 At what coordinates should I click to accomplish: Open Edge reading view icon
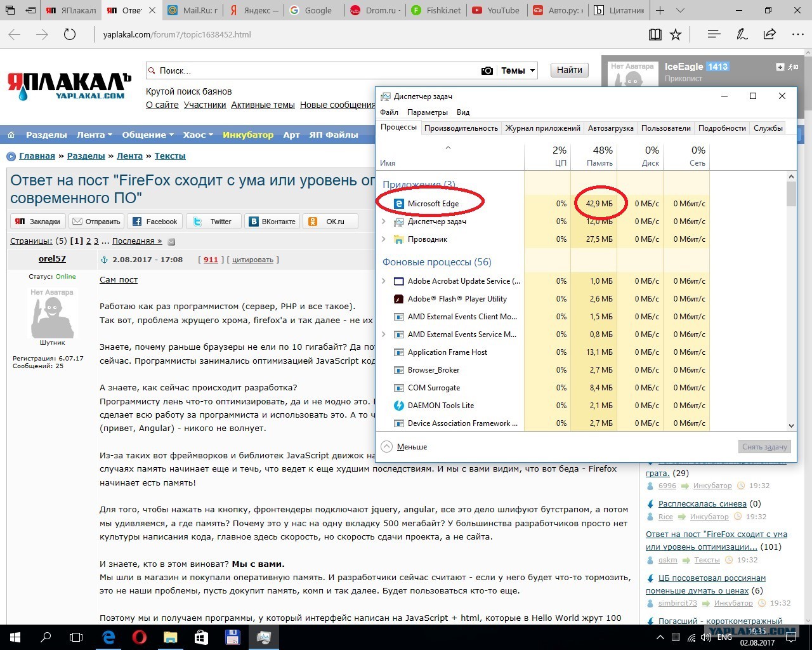[x=655, y=35]
